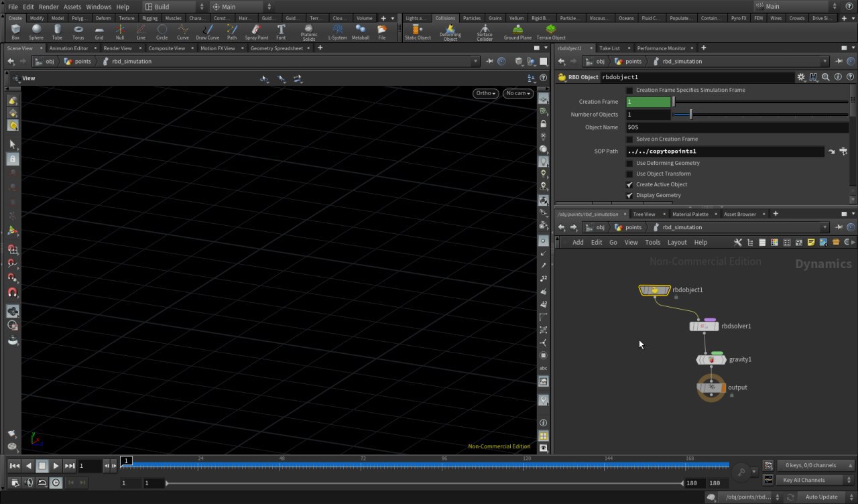Image resolution: width=858 pixels, height=504 pixels.
Task: Select the rbdsolver1 node
Action: (704, 326)
